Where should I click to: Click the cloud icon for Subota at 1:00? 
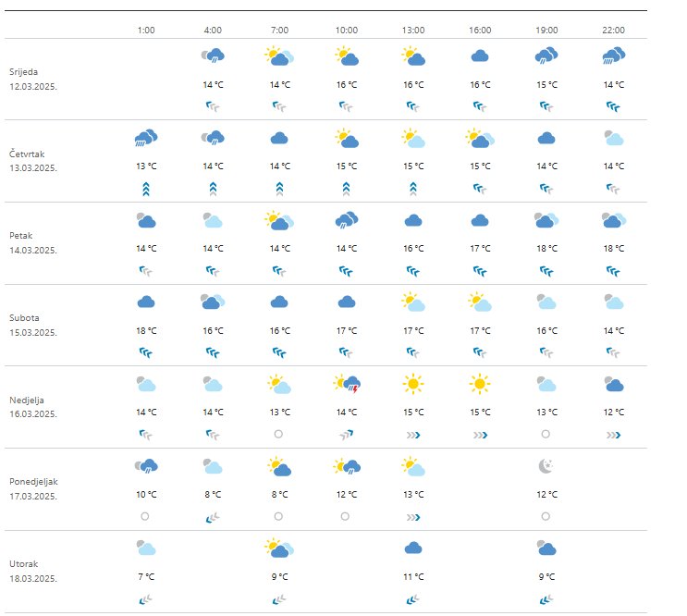tap(146, 302)
